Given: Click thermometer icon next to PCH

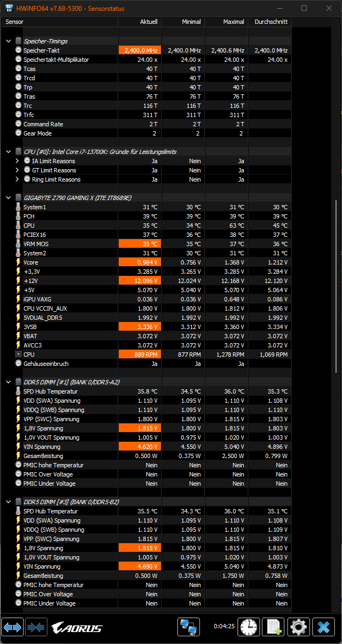Looking at the screenshot, I should 18,216.
